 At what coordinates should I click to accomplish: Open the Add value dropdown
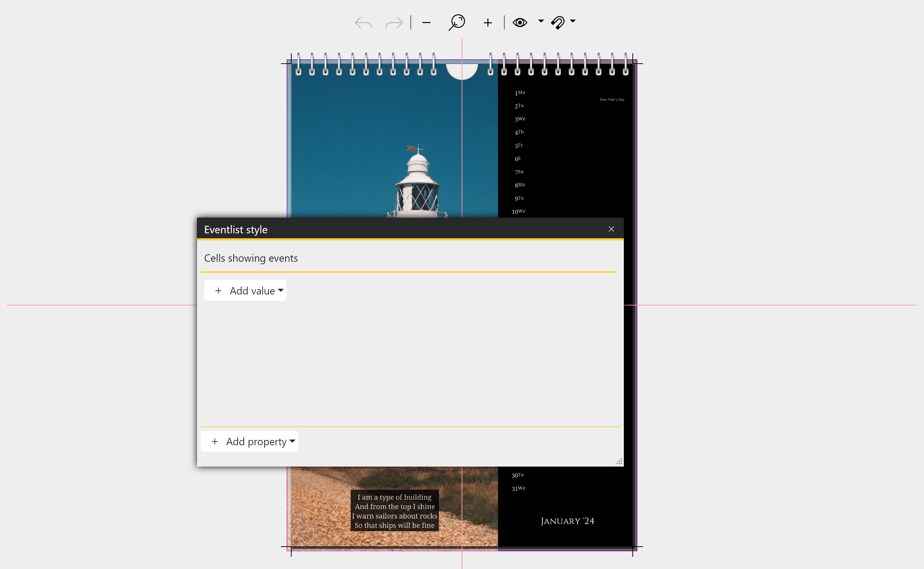click(x=245, y=291)
